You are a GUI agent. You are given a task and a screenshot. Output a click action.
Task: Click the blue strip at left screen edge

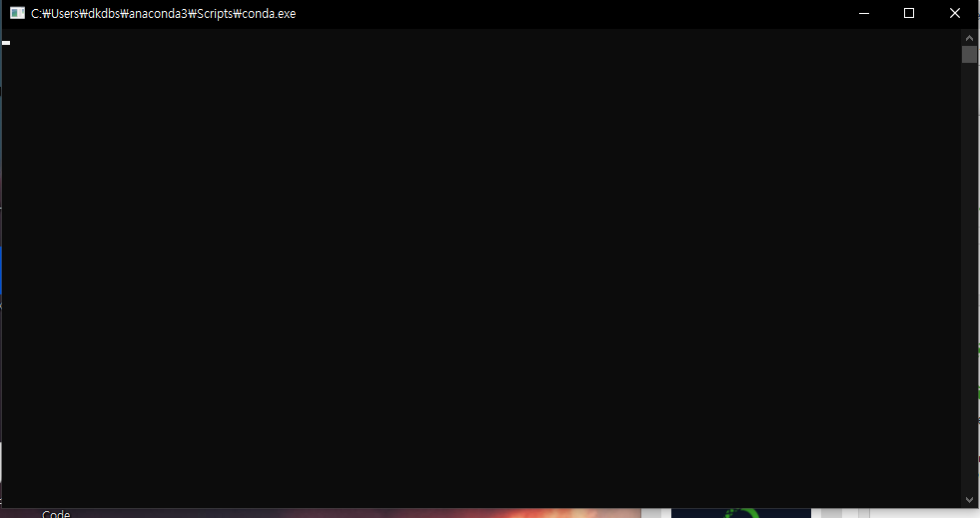pyautogui.click(x=1, y=269)
